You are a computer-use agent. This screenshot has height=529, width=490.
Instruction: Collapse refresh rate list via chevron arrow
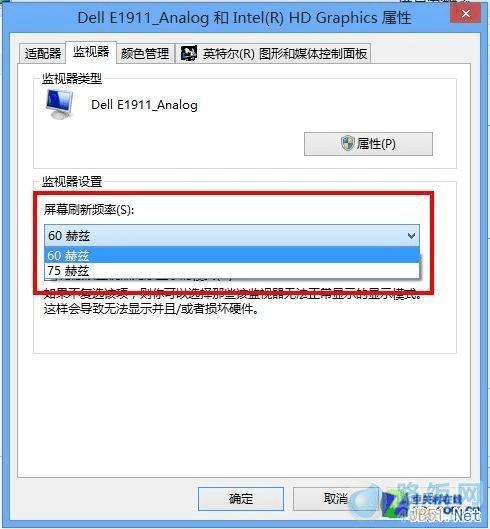tap(411, 235)
